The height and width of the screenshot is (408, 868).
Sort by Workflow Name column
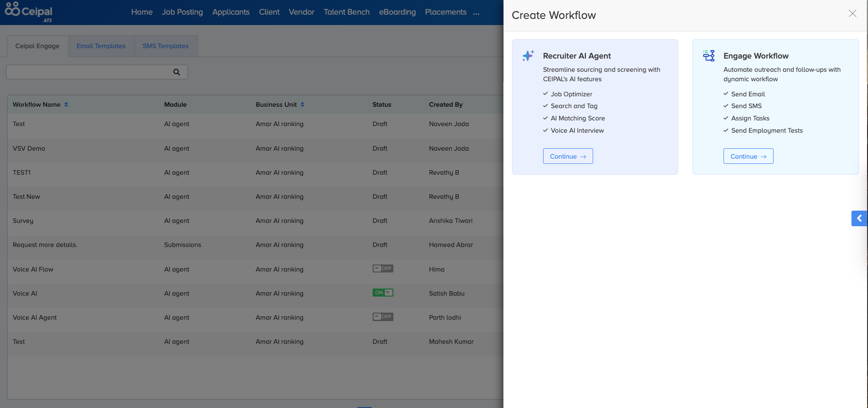point(66,104)
